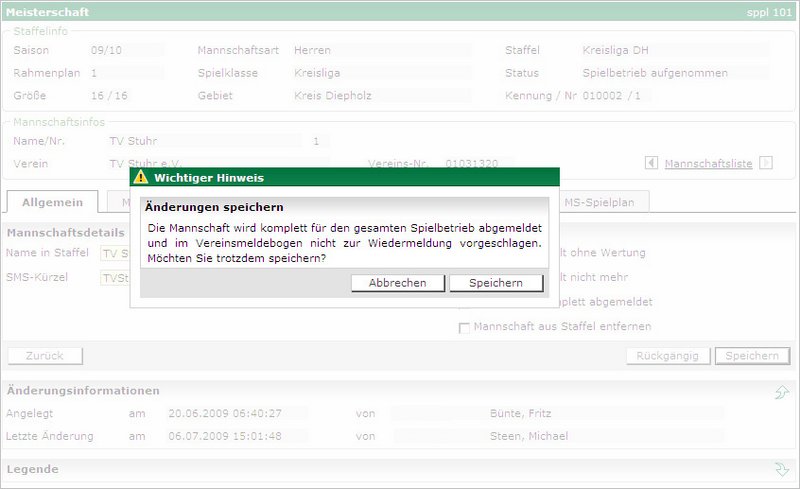Collapse the Änderungsinformationen section arrow
This screenshot has width=800, height=489.
[x=781, y=392]
